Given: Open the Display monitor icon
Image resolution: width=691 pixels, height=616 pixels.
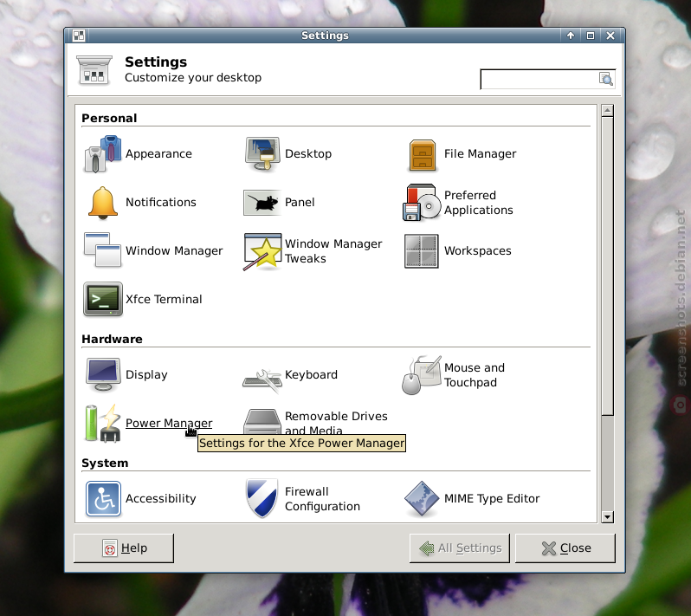Looking at the screenshot, I should click(x=103, y=375).
